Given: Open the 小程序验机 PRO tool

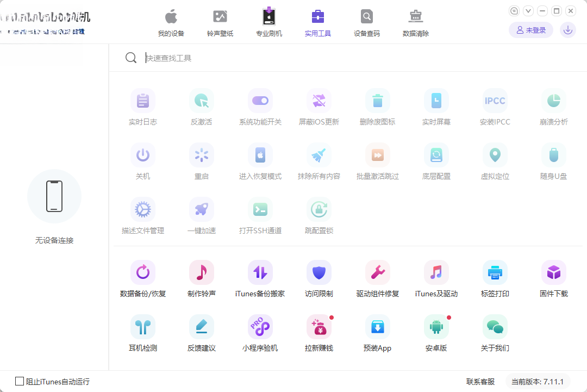Looking at the screenshot, I should coord(260,327).
